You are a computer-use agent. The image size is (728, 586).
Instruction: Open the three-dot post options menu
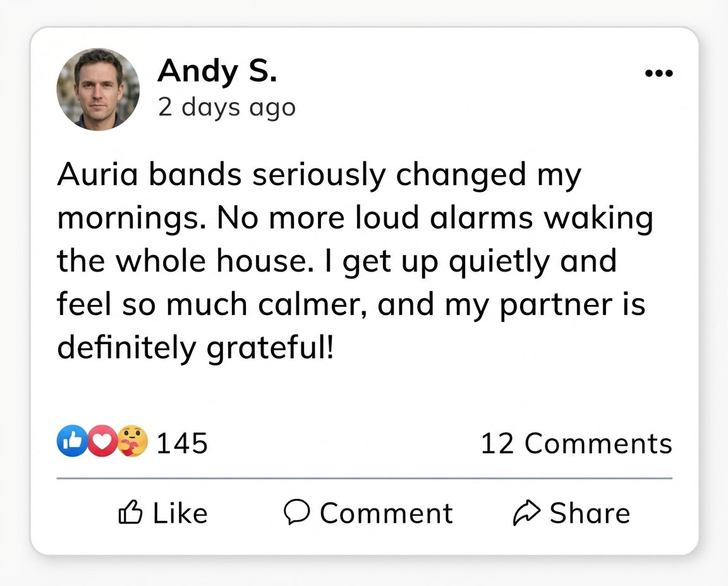point(658,74)
